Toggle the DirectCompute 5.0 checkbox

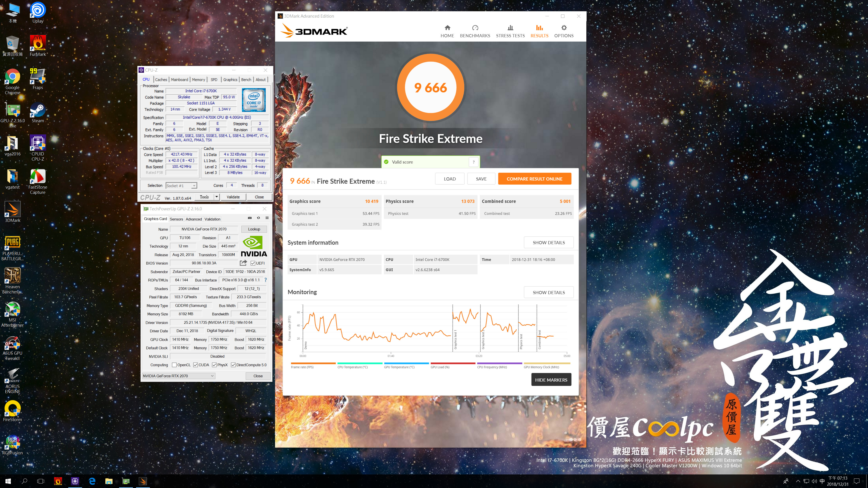pyautogui.click(x=233, y=365)
